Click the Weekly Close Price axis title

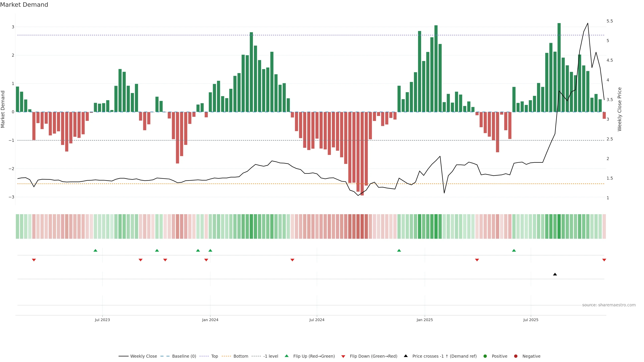tap(620, 109)
